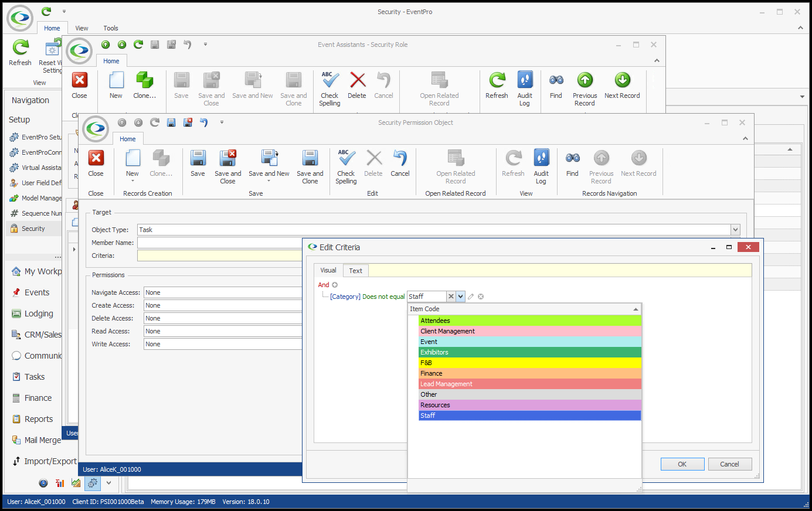Clear the Staff value with the X button

pos(451,297)
